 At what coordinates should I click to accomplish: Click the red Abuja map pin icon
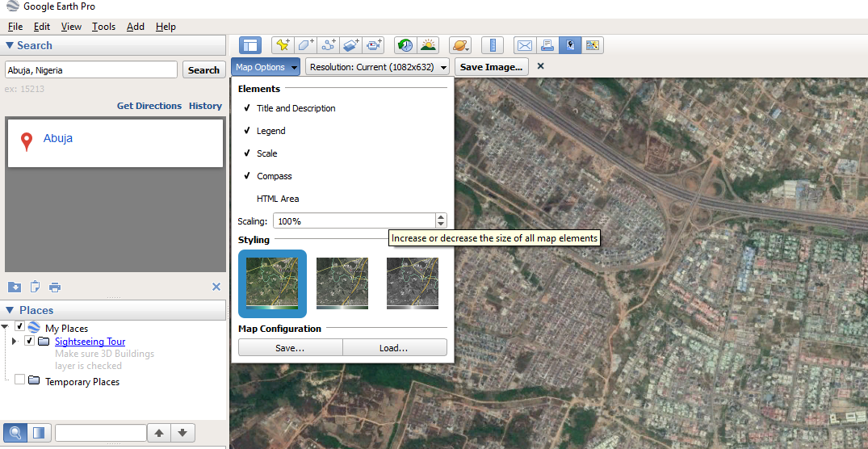pyautogui.click(x=26, y=142)
